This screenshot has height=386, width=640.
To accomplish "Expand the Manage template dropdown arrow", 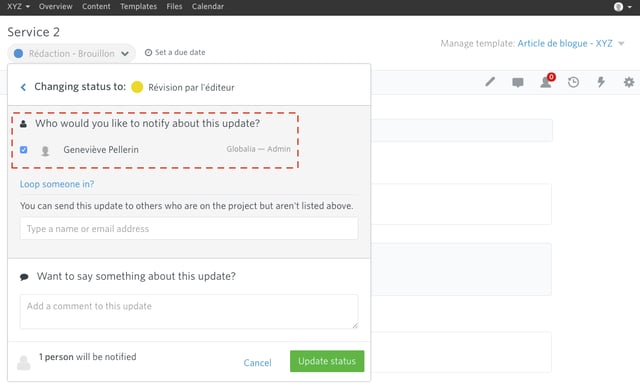I will coord(621,44).
